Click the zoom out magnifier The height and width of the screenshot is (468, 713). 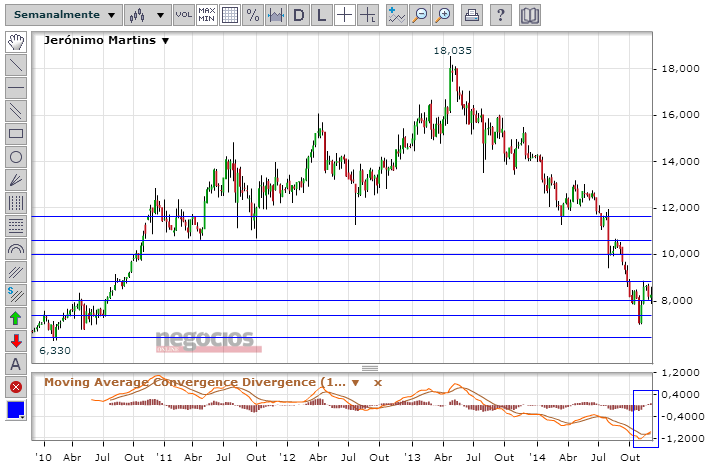point(420,15)
